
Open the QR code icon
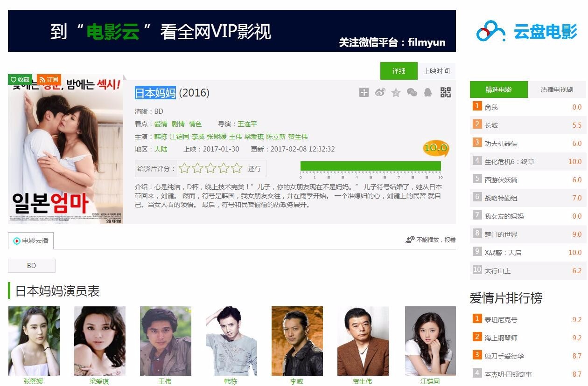point(446,92)
